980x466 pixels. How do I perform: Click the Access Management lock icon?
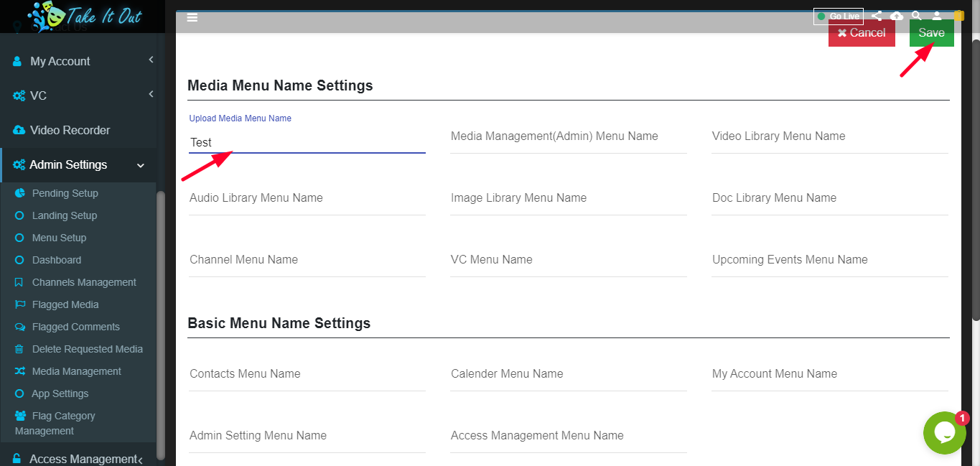[x=17, y=459]
